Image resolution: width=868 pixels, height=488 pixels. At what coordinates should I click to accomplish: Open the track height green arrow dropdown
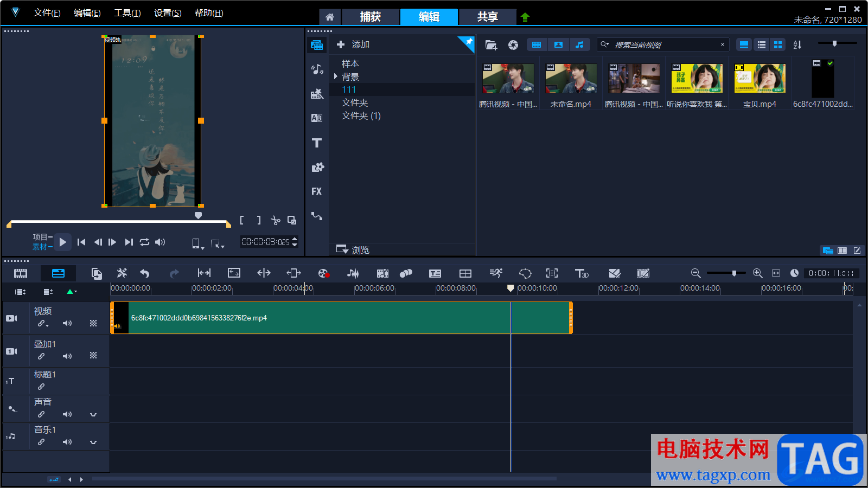pyautogui.click(x=72, y=292)
